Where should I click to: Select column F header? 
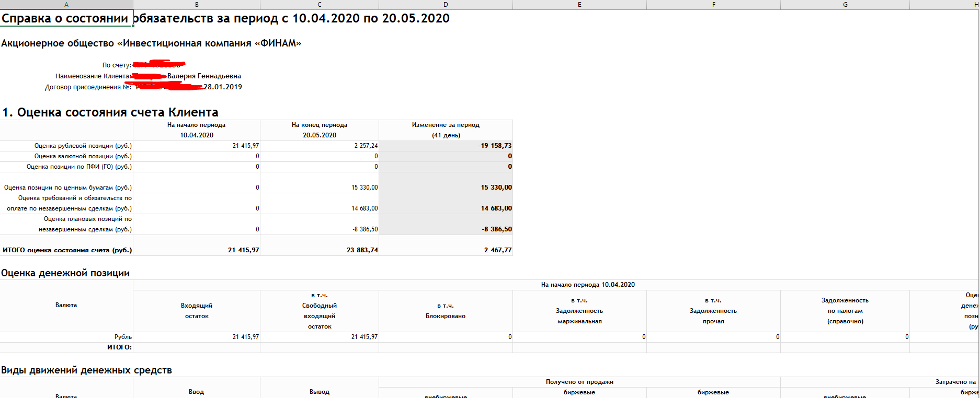[x=713, y=4]
